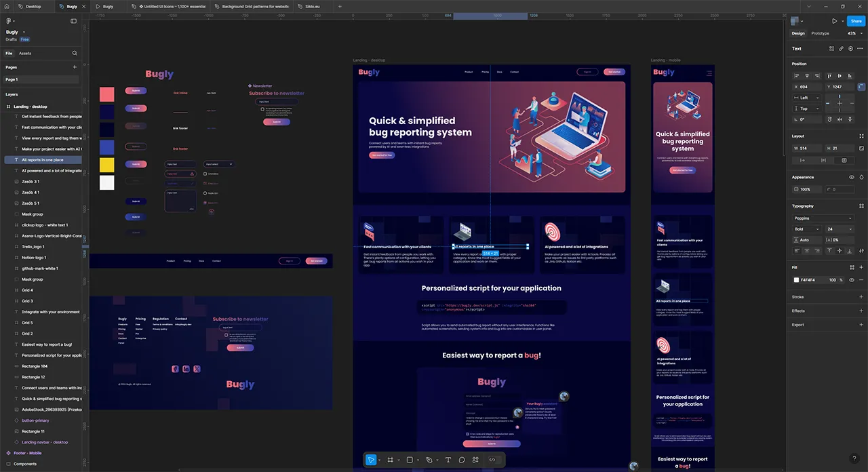
Task: Open the Poppins font family dropdown
Action: click(x=824, y=218)
